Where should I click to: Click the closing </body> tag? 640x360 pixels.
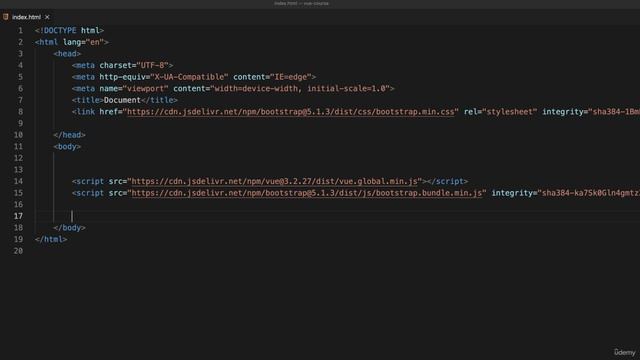tap(69, 228)
